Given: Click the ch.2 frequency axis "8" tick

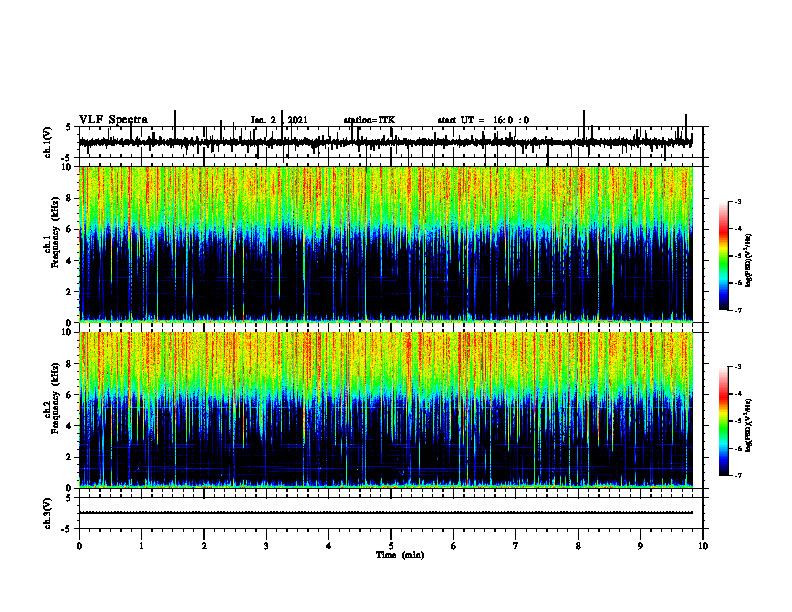Looking at the screenshot, I should pyautogui.click(x=70, y=364).
